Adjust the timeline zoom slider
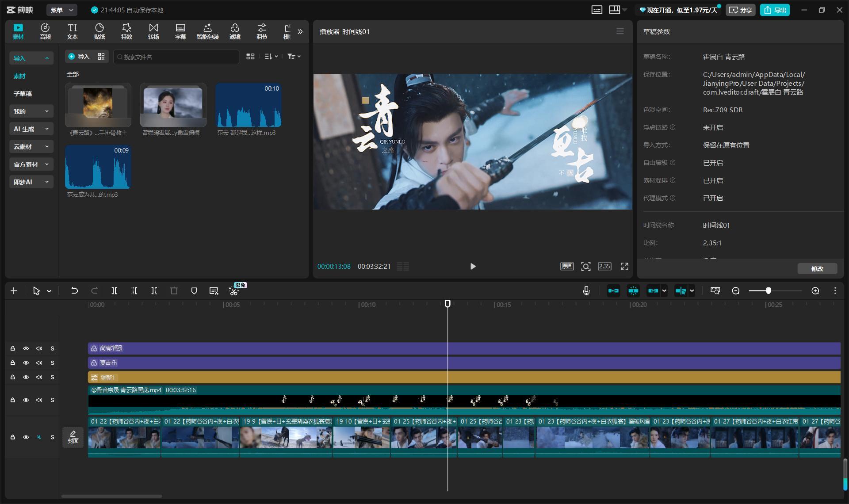The width and height of the screenshot is (849, 504). 769,290
